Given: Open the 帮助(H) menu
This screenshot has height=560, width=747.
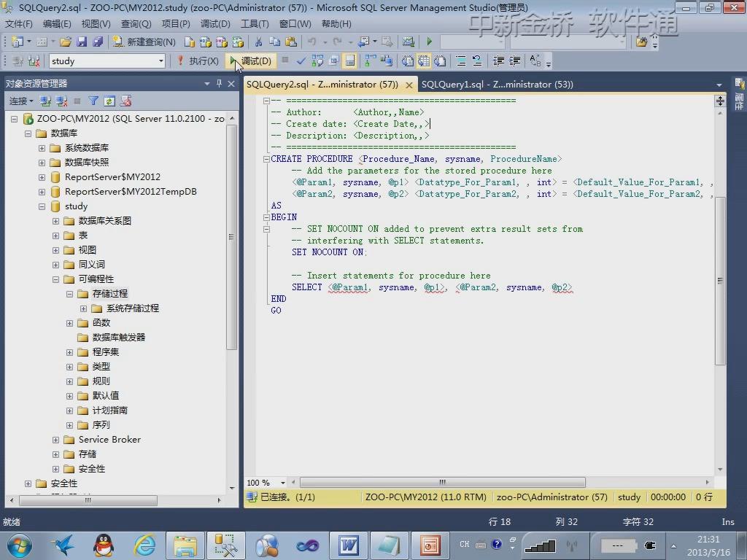Looking at the screenshot, I should pyautogui.click(x=336, y=24).
